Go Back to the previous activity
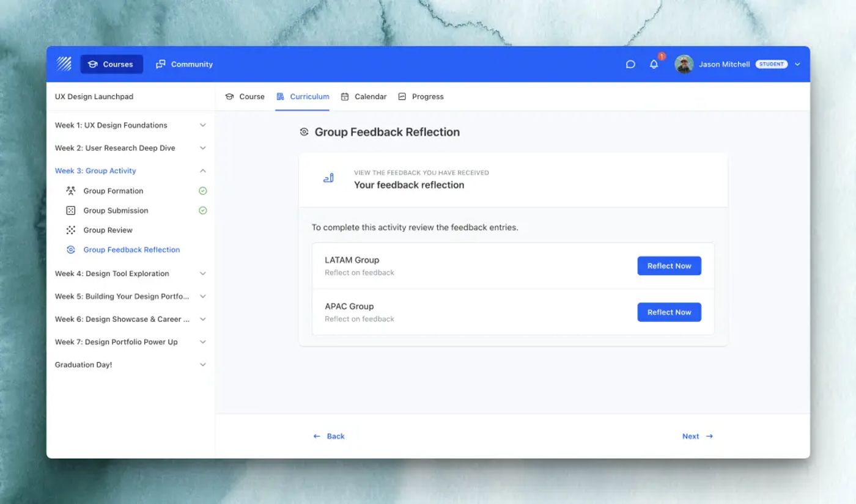Screen dimensions: 856x504 [x=329, y=436]
